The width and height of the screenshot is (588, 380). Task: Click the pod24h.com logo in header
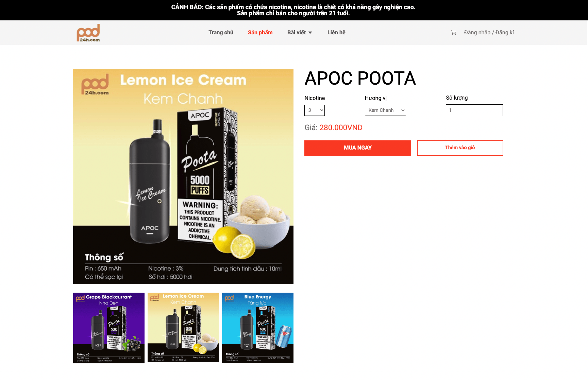(88, 33)
